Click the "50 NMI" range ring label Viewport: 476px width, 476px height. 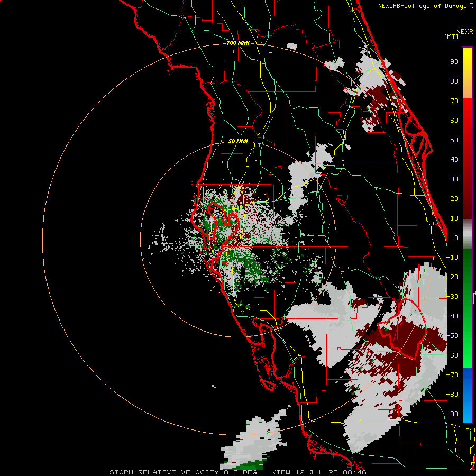click(238, 141)
